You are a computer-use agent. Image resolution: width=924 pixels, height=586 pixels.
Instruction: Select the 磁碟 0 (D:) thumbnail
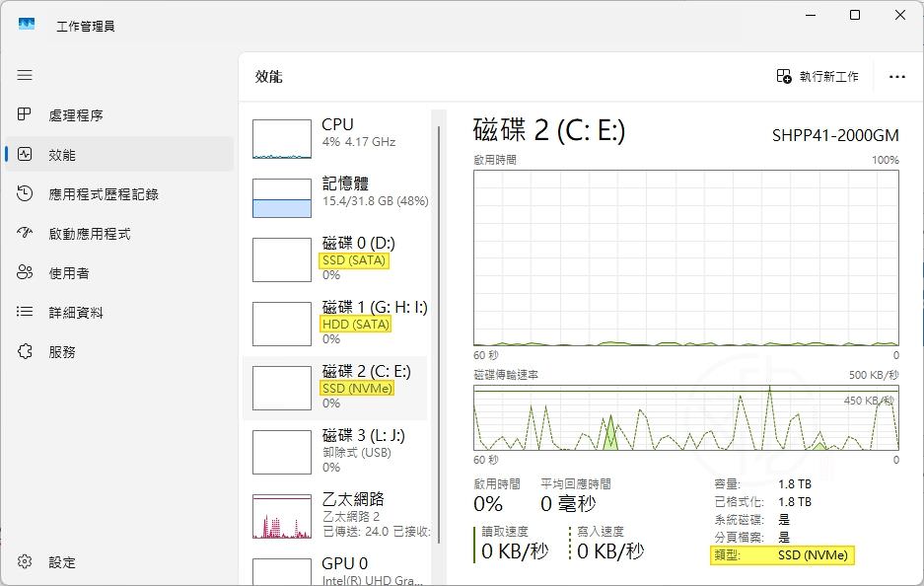(x=282, y=259)
